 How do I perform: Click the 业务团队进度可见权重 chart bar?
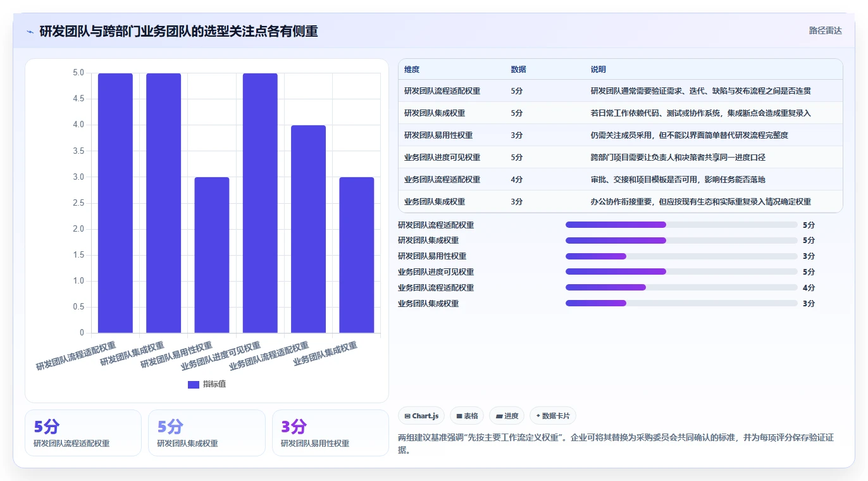(260, 203)
